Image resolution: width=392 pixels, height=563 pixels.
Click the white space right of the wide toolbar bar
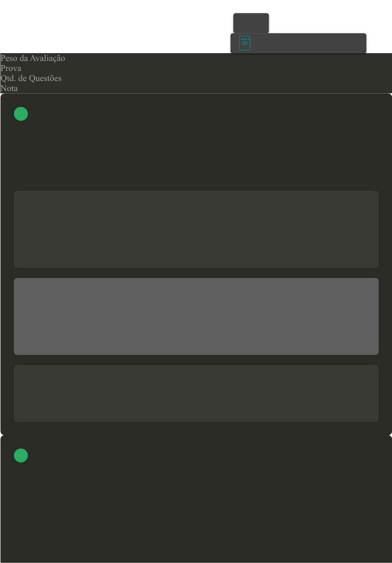click(379, 43)
